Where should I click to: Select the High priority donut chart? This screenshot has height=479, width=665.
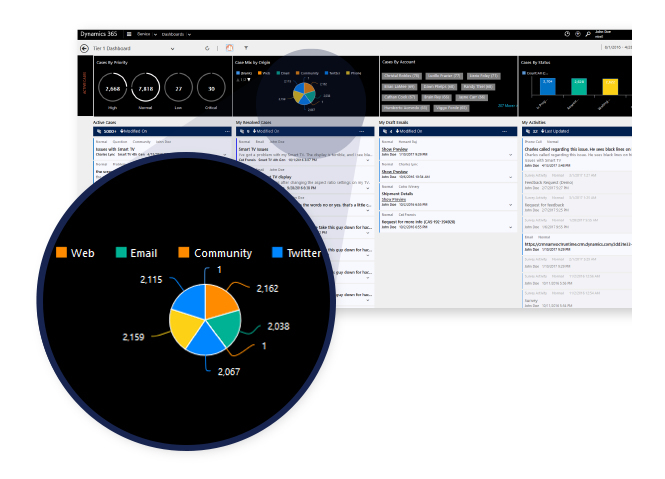tap(113, 89)
